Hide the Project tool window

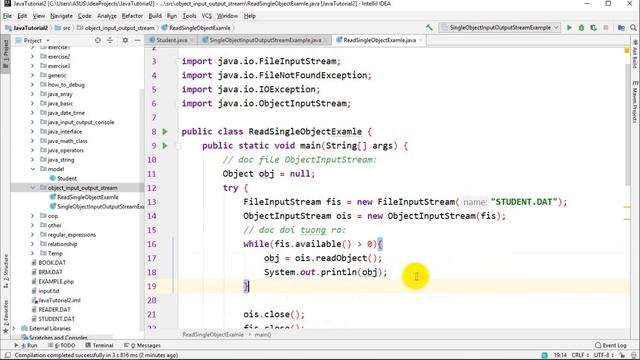click(x=137, y=40)
